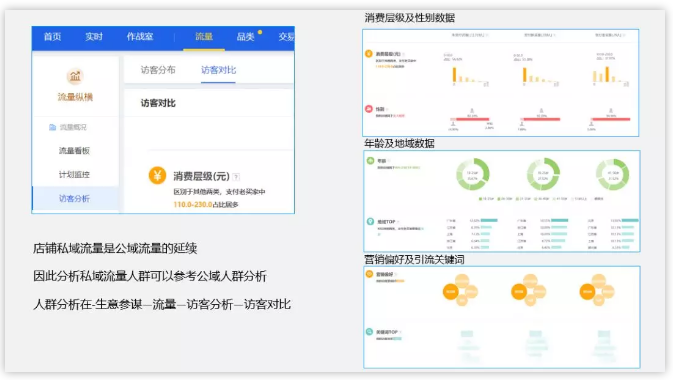The width and height of the screenshot is (677, 380).
Task: Click the 实时 navigation item
Action: 94,37
